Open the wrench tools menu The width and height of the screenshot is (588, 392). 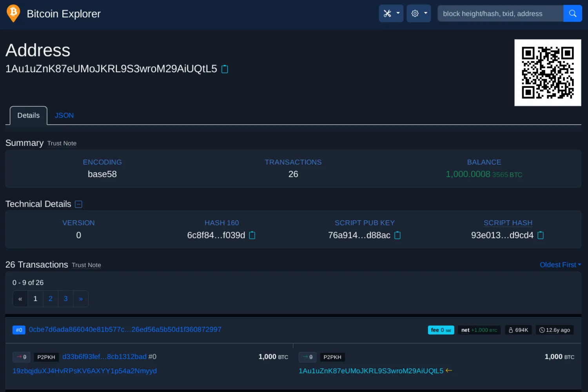388,13
